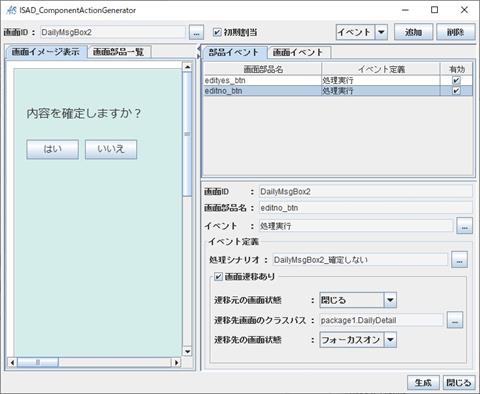Click the 削除 button
480x394 pixels.
(455, 32)
